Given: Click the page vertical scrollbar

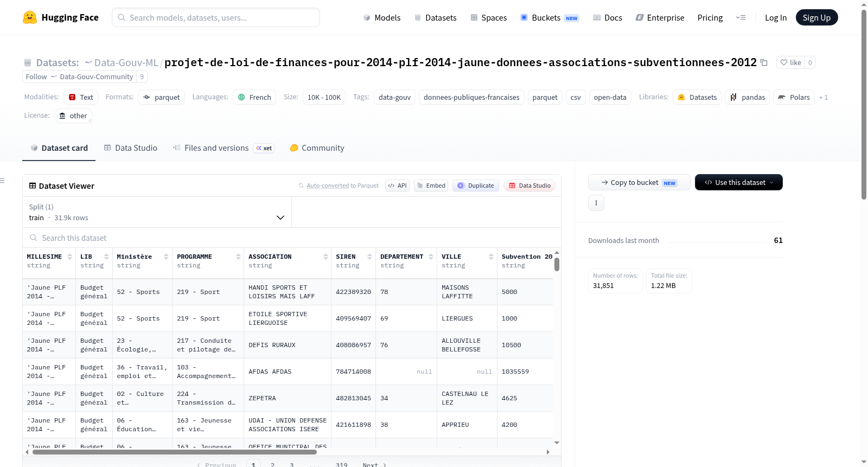Looking at the screenshot, I should pos(864,105).
